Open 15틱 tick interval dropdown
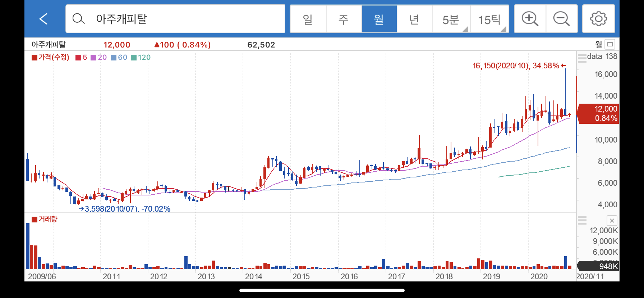Screen dimensions: 644x298 [489, 19]
